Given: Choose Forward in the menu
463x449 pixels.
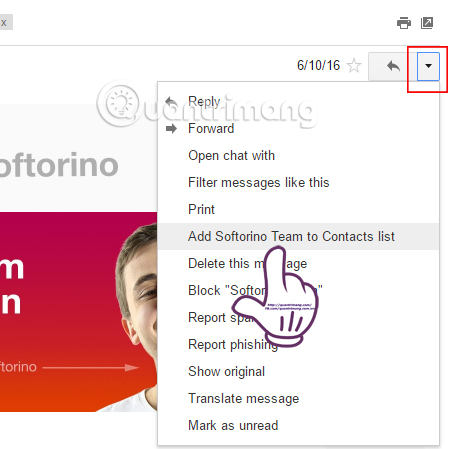Looking at the screenshot, I should pyautogui.click(x=298, y=128).
